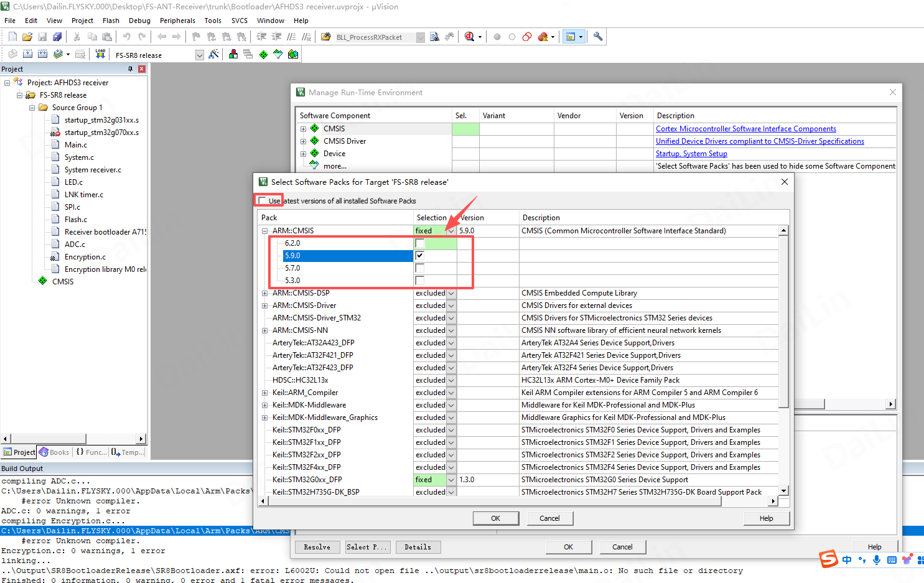The width and height of the screenshot is (924, 583).
Task: Click the Insert/Remove Breakpoint red dot icon
Action: [497, 37]
